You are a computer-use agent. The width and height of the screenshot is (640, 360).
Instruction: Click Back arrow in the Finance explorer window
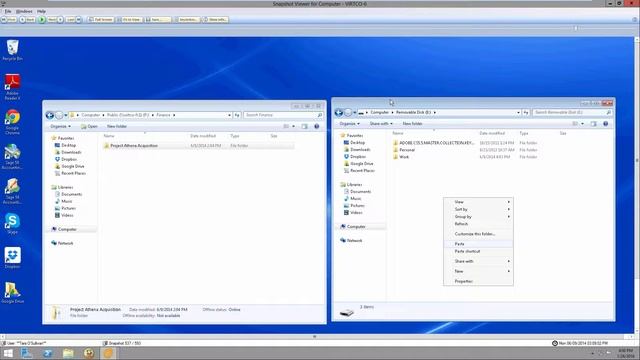click(x=50, y=115)
